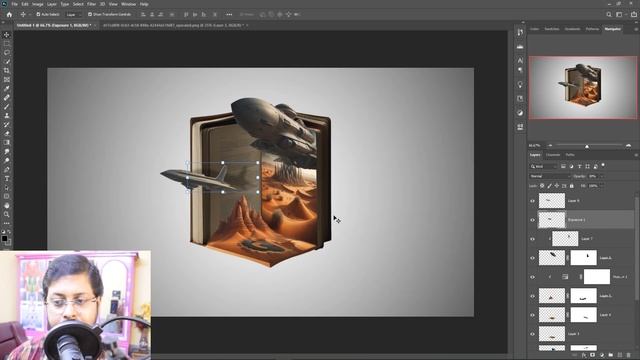Viewport: 640px width, 360px height.
Task: Select the Clone Stamp tool
Action: (7, 116)
